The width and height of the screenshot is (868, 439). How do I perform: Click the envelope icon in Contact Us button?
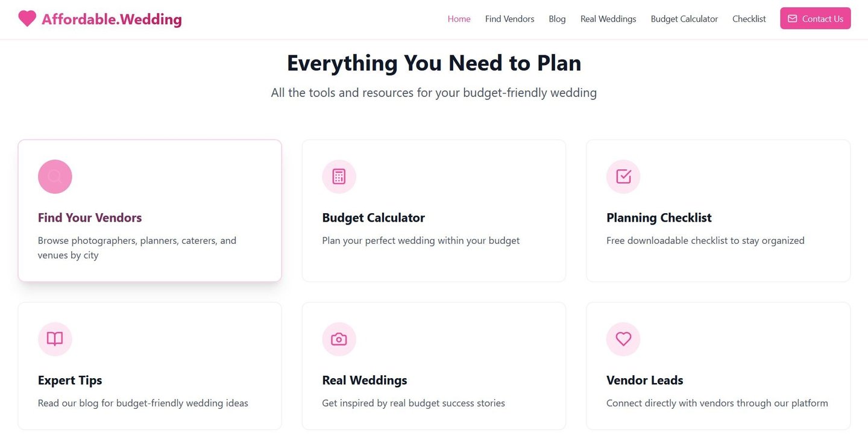[793, 19]
